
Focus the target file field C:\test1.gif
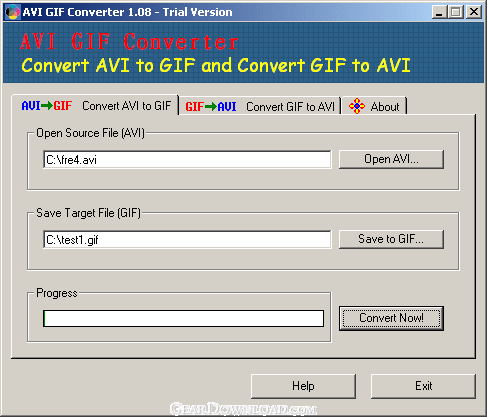(x=187, y=240)
